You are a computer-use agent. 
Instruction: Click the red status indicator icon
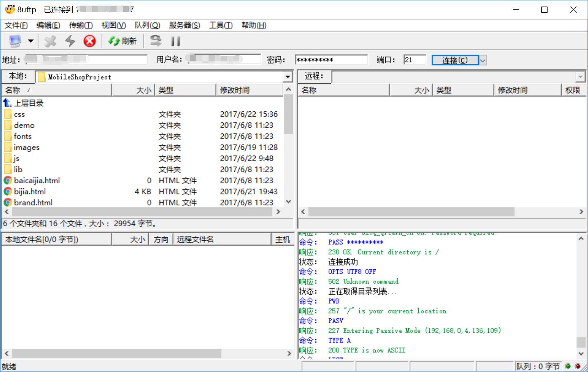(578, 366)
